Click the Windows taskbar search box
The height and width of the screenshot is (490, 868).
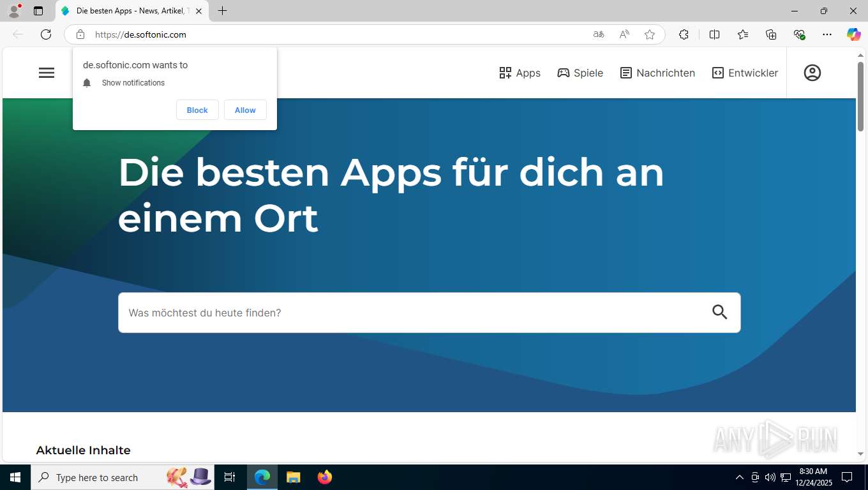pyautogui.click(x=123, y=477)
